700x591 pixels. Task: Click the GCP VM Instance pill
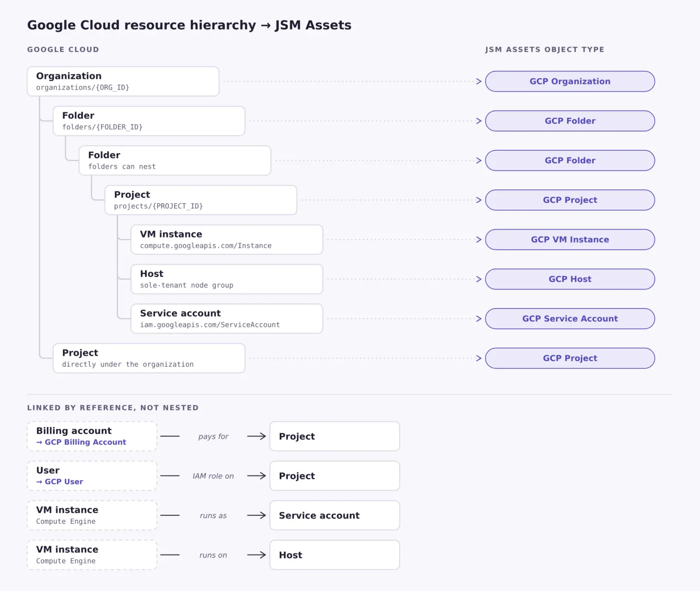(570, 239)
